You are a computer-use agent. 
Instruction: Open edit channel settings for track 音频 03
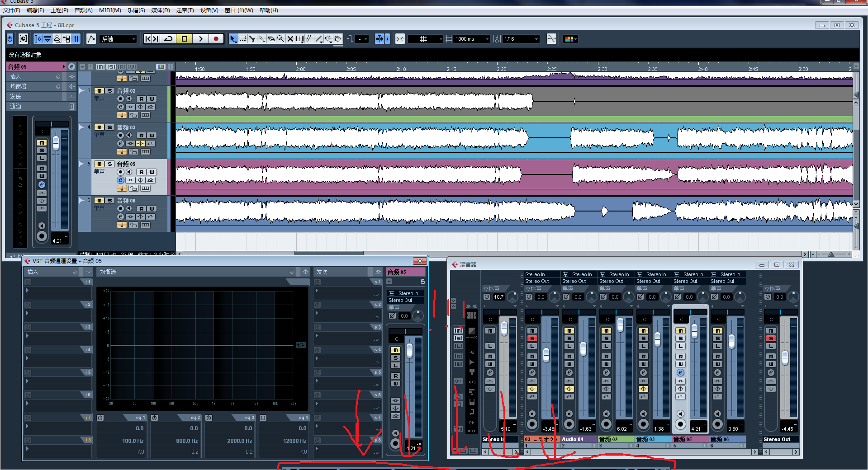(120, 143)
